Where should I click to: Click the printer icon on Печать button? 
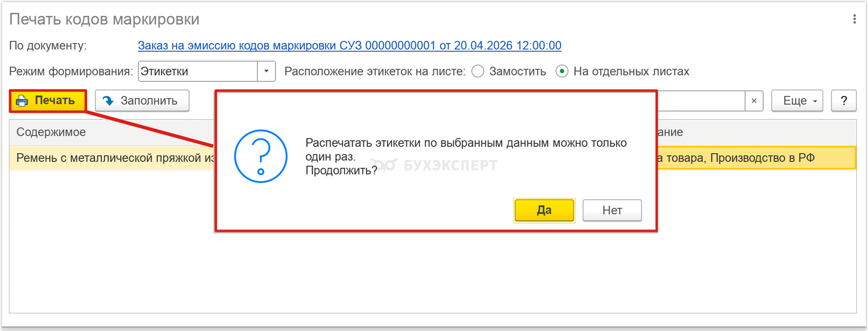[22, 101]
